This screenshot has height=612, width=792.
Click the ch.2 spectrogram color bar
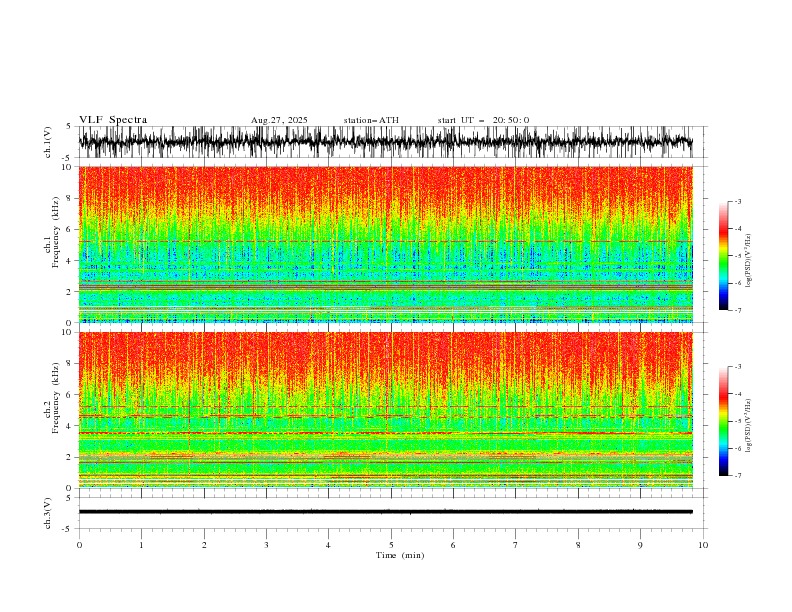point(723,421)
